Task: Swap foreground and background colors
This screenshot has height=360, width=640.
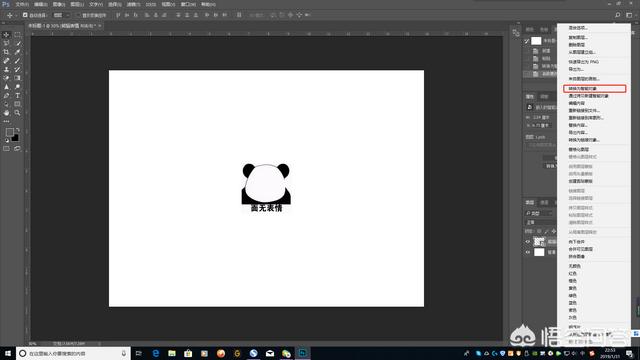Action: point(17,130)
